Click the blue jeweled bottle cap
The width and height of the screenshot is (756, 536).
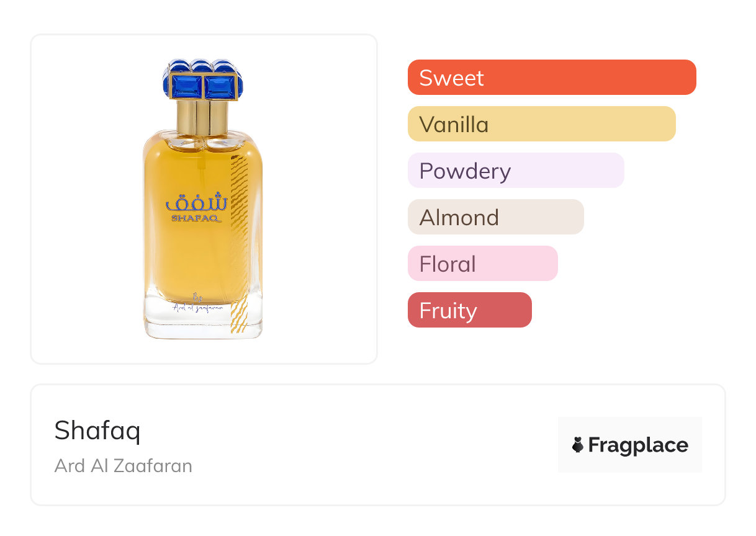[202, 81]
